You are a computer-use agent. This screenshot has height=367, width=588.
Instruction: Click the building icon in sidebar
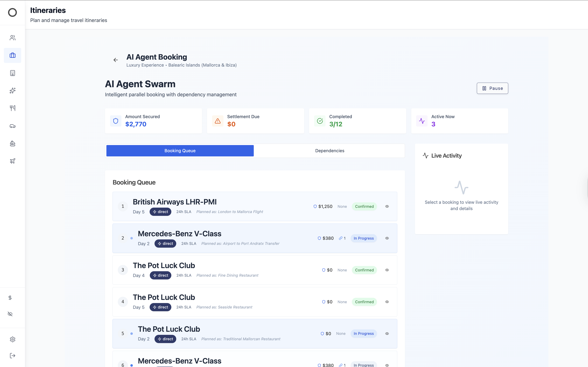click(x=12, y=73)
